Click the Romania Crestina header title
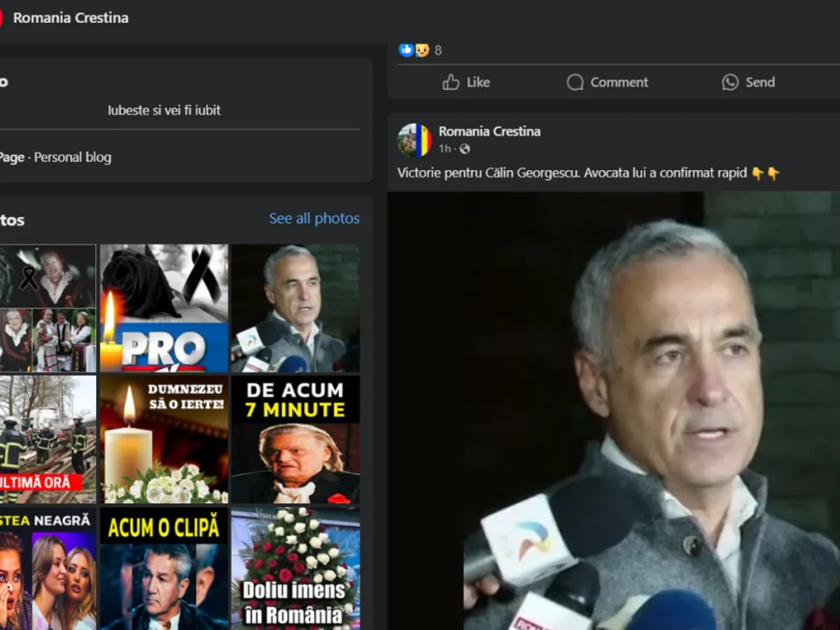 [71, 18]
